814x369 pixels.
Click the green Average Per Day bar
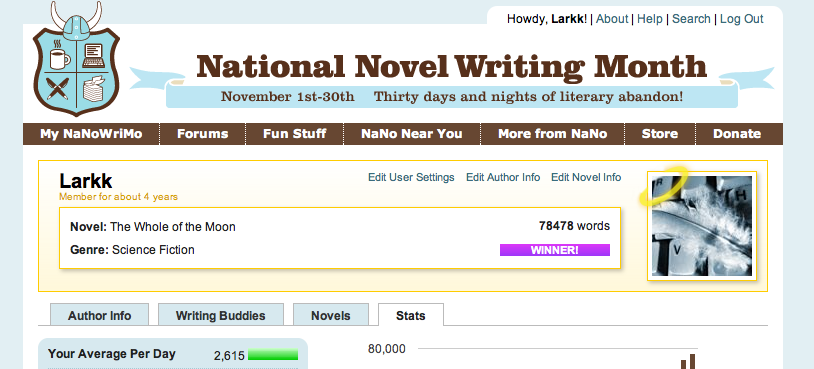273,355
